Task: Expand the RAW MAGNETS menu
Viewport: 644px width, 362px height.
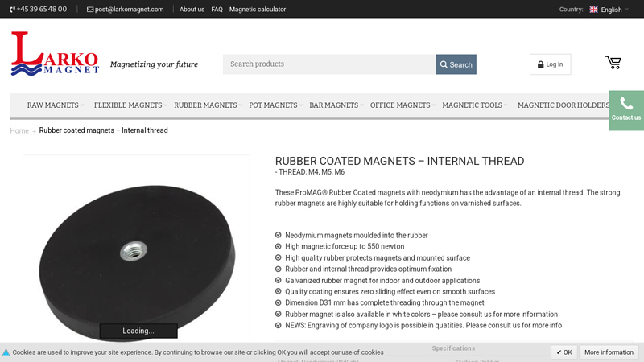Action: tap(55, 105)
